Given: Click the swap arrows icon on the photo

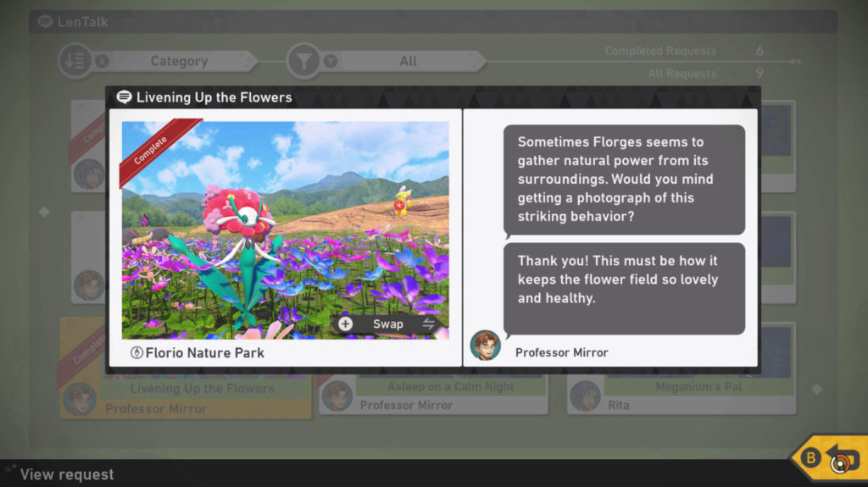Looking at the screenshot, I should 428,324.
